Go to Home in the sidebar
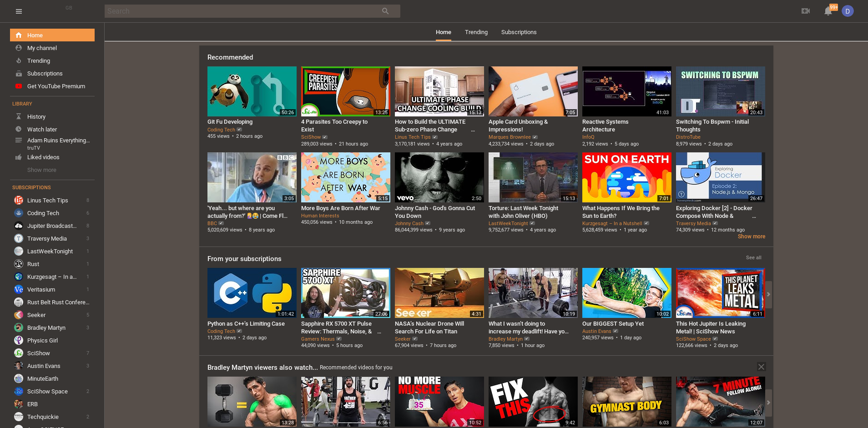 52,35
